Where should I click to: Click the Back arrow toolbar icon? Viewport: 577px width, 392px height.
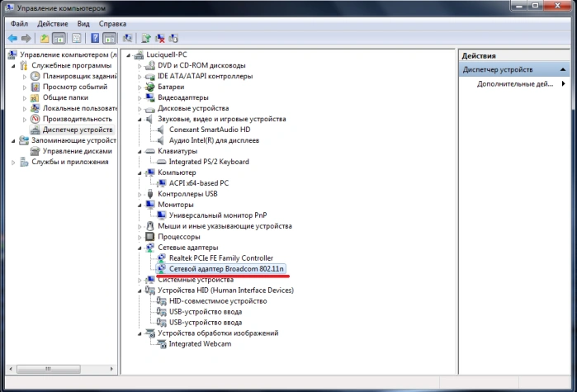12,38
